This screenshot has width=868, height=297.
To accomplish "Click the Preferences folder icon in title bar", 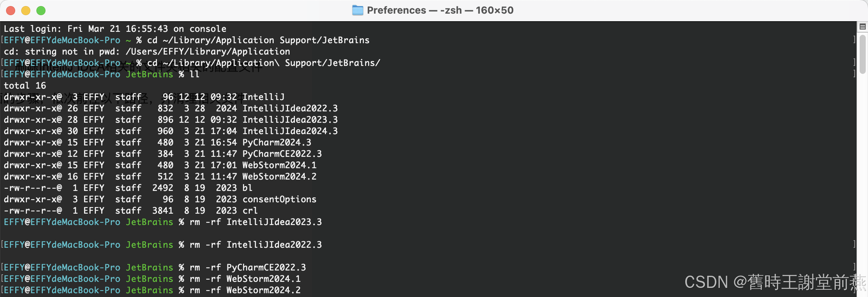I will click(x=357, y=10).
